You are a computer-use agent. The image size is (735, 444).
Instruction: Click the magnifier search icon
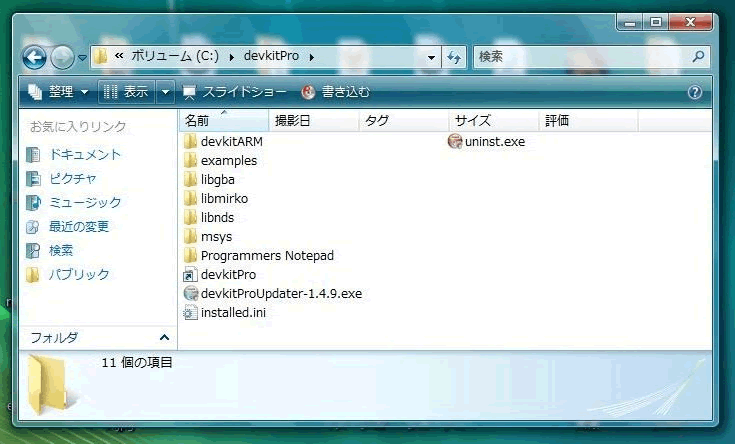[x=698, y=57]
